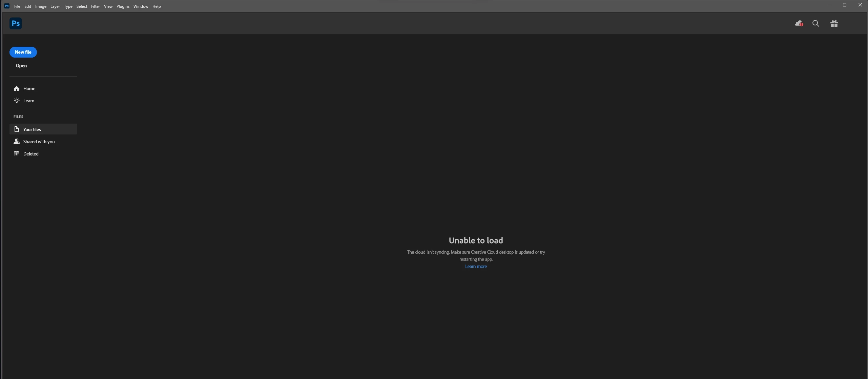The height and width of the screenshot is (379, 868).
Task: Open the Layer menu
Action: point(55,6)
